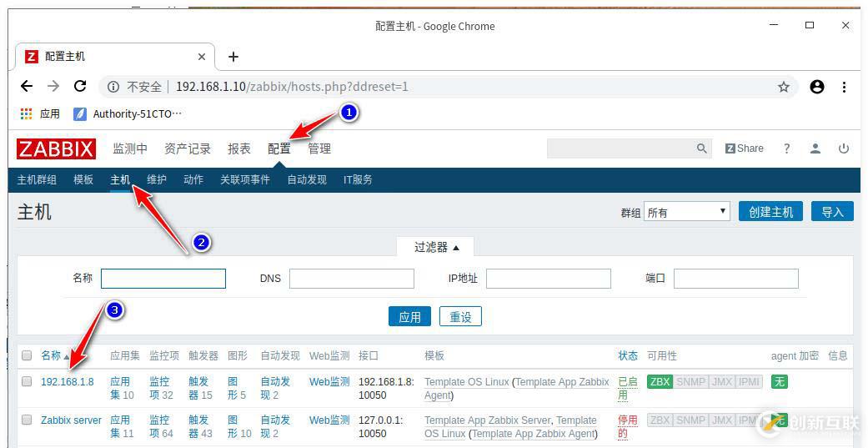This screenshot has height=448, width=868.
Task: Open 自动发现 for 192.168.1.8
Action: point(275,388)
